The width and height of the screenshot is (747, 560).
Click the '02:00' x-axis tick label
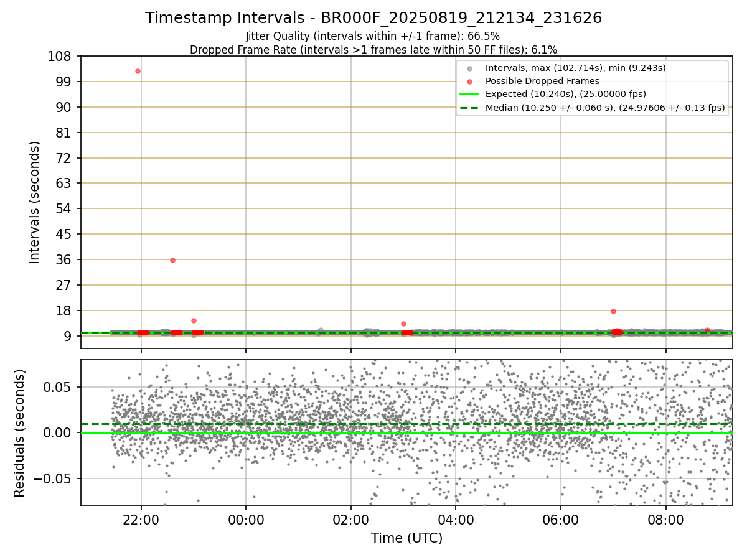pos(351,520)
